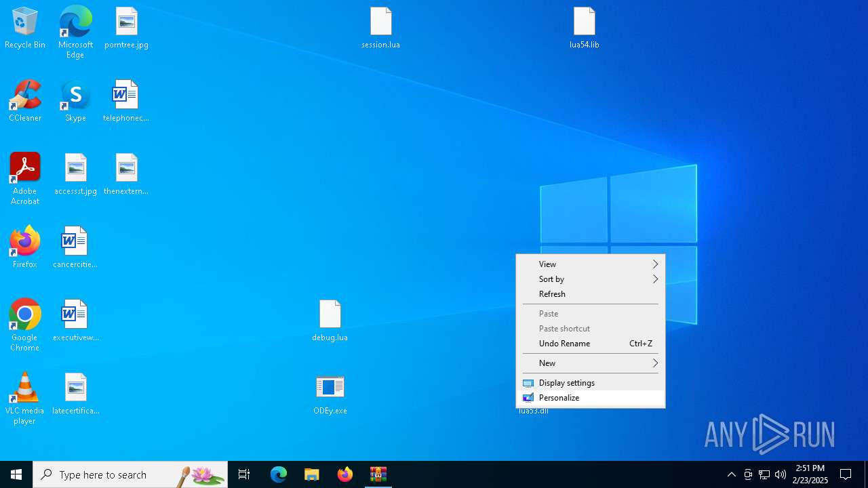The width and height of the screenshot is (868, 488).
Task: Open Display settings from context menu
Action: [591, 383]
